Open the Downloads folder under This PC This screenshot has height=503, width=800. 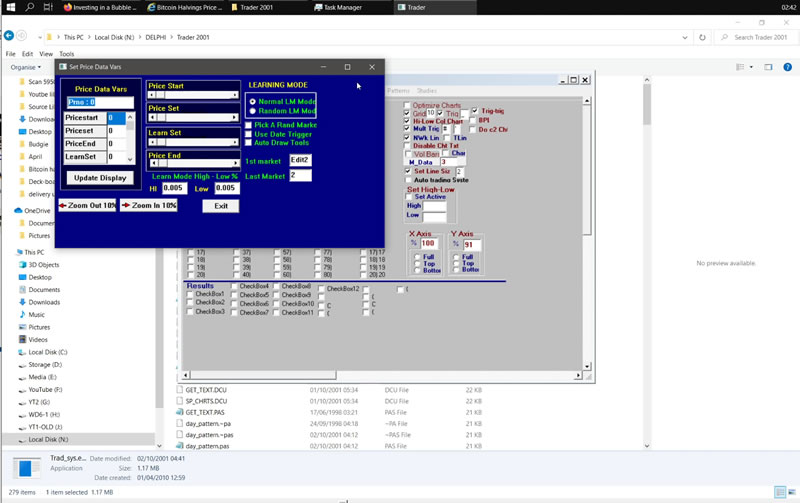tap(43, 302)
